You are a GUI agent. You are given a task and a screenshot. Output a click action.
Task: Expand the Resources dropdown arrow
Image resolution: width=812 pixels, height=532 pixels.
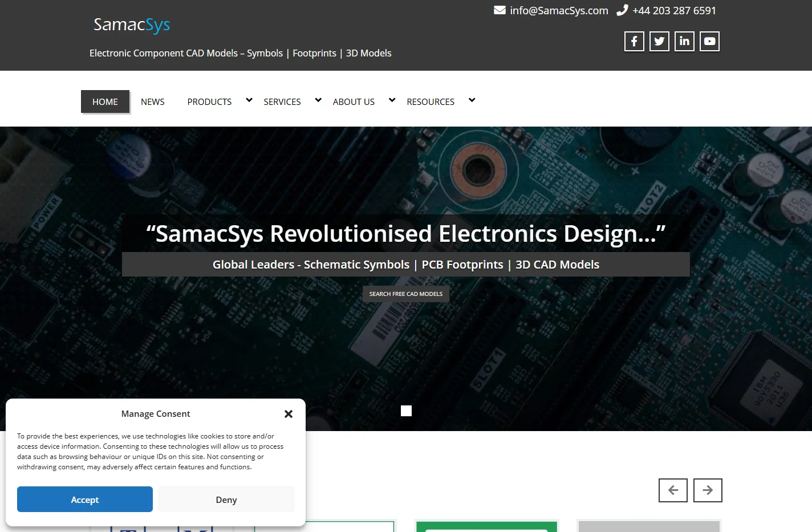[x=472, y=100]
